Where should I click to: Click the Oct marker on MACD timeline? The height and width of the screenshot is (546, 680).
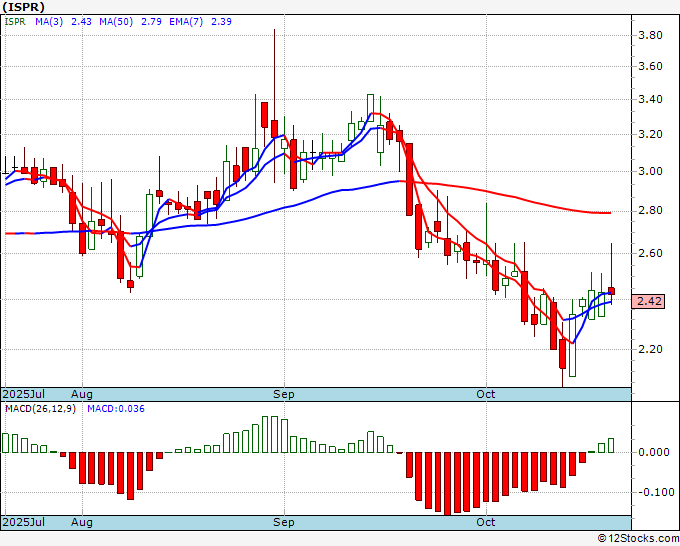tap(486, 522)
